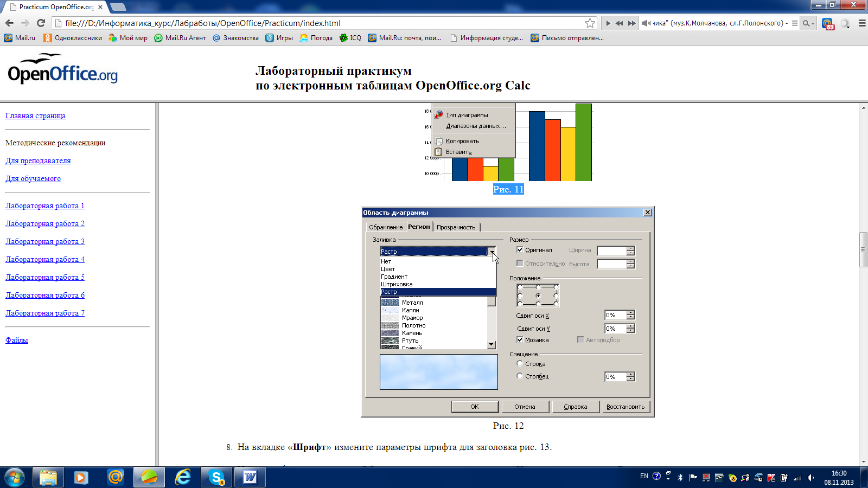Select center point in Положение grid
Screen dimensions: 868x488
coord(538,296)
